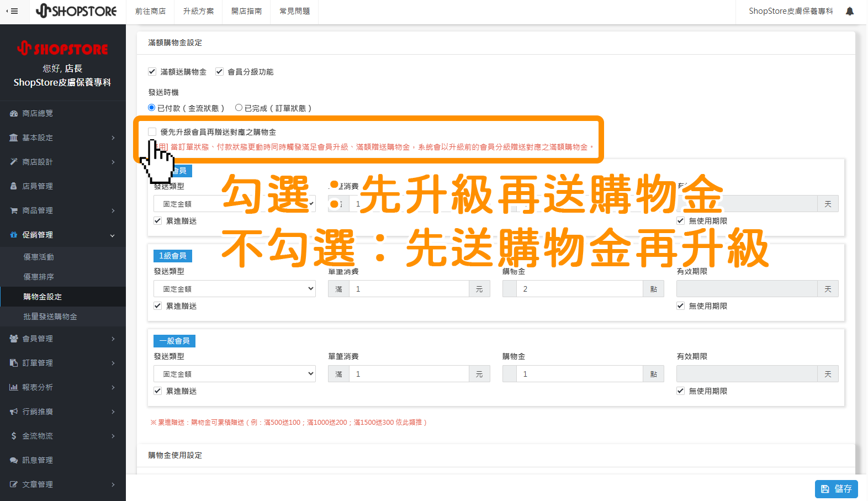868x501 pixels.
Task: Edit 購物金 points for 一般會員
Action: 580,374
